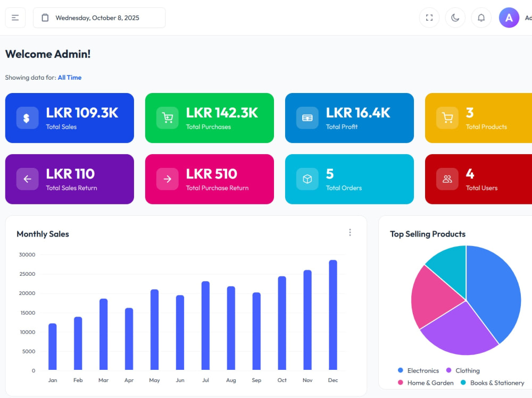Open the LKR 109.3K Total Sales card

(x=70, y=118)
